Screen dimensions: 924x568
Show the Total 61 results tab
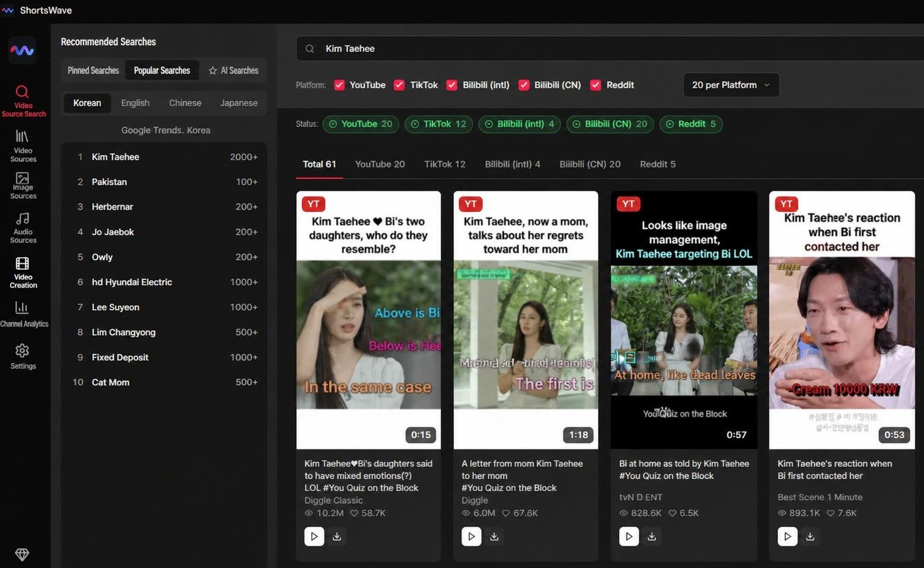[319, 164]
